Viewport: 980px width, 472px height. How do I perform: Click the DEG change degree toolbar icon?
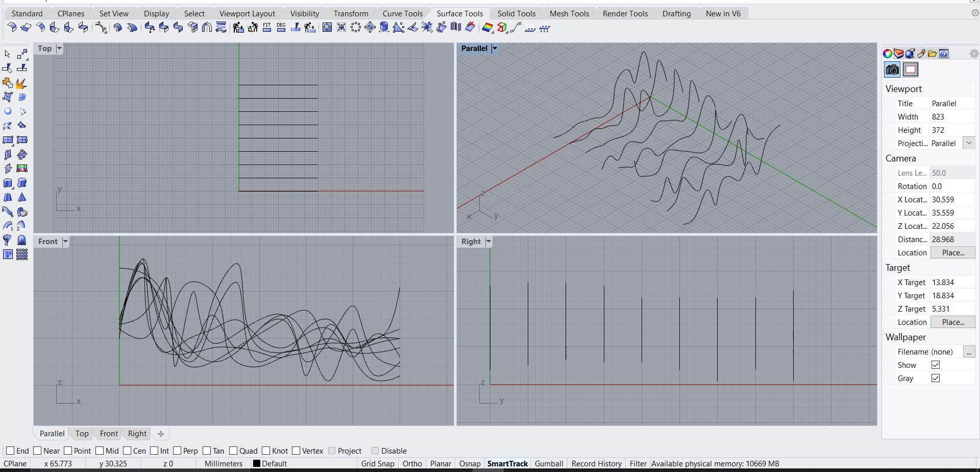click(x=281, y=28)
